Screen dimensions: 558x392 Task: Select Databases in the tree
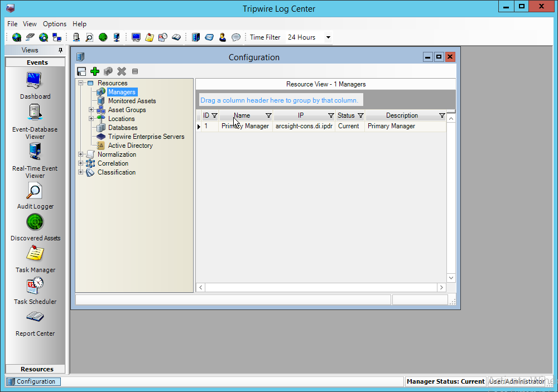click(123, 127)
